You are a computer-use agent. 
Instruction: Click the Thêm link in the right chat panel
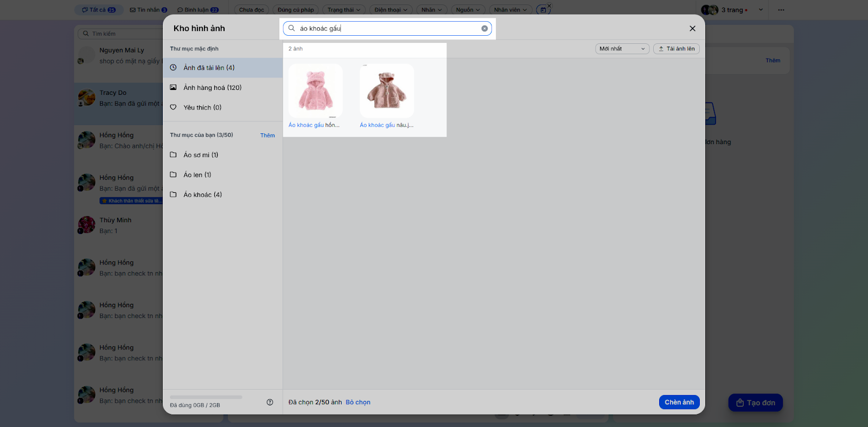click(x=773, y=61)
